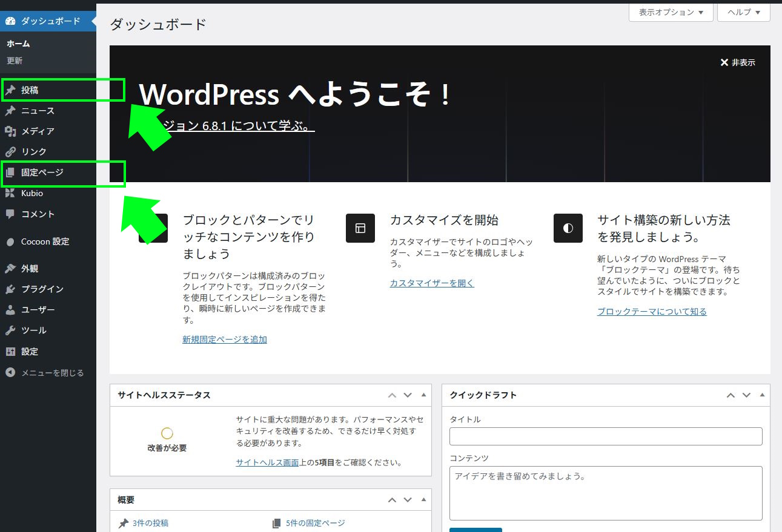This screenshot has height=532, width=782.
Task: Click the pages icon beside 固定ページ
Action: [x=10, y=172]
